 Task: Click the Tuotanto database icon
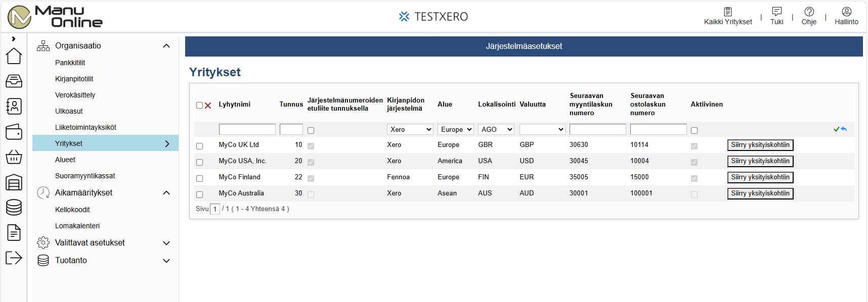[x=44, y=261]
